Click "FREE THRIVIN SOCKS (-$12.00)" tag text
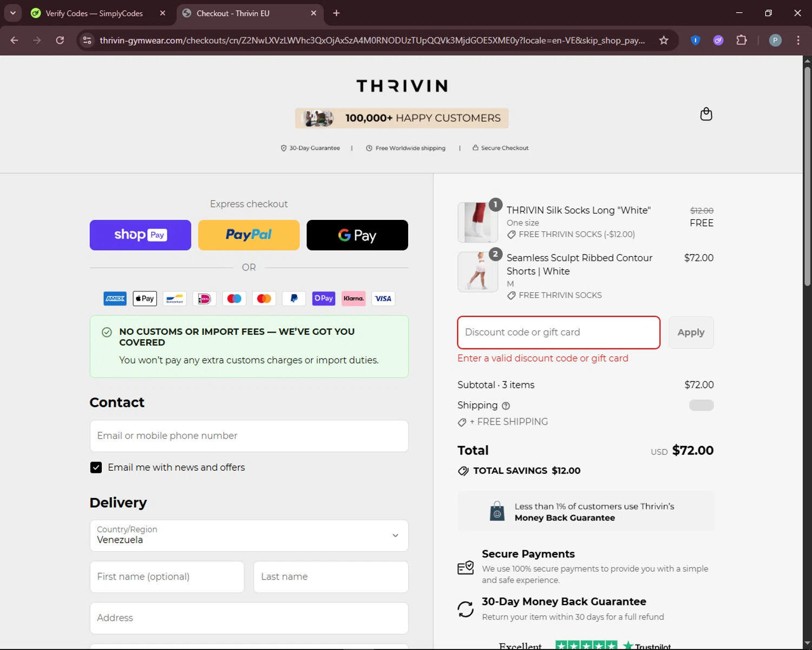Image resolution: width=812 pixels, height=650 pixels. click(x=577, y=235)
